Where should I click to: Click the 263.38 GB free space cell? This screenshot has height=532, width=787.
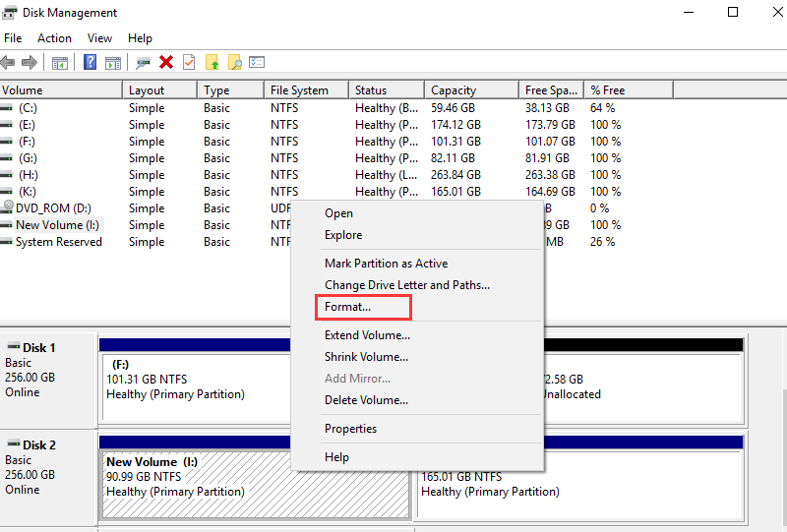[x=550, y=175]
